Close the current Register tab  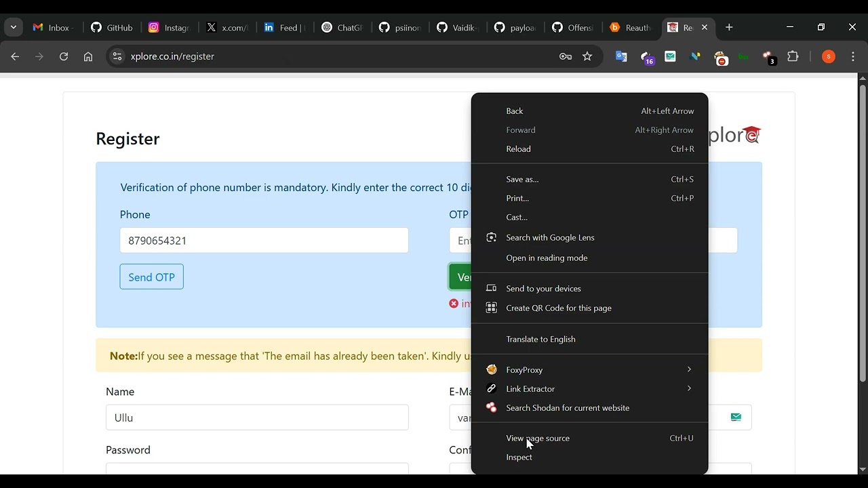[x=705, y=27]
